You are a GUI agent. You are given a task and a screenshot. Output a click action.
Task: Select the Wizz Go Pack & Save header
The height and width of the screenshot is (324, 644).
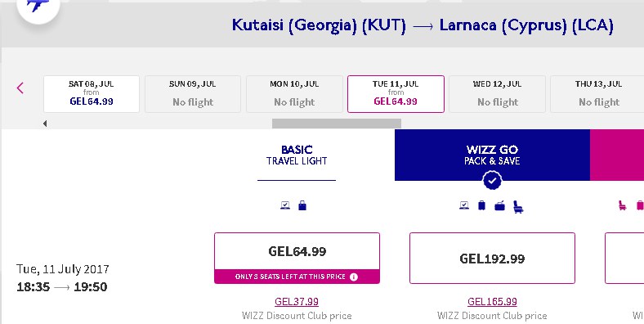tap(492, 155)
